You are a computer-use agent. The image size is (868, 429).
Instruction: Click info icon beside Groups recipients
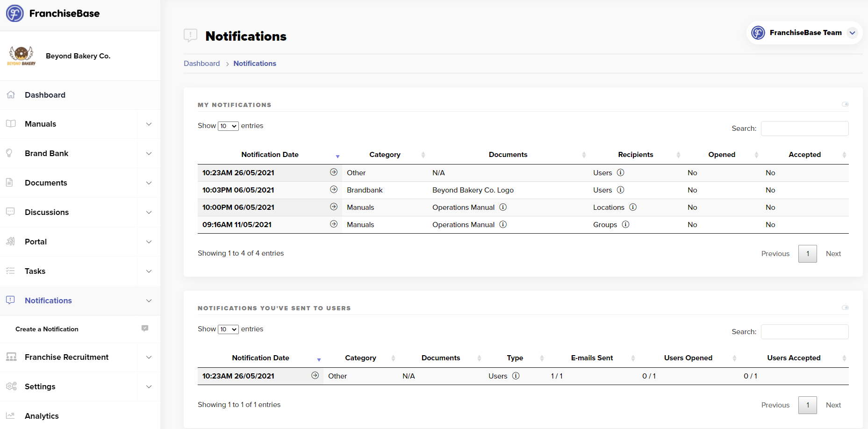(x=626, y=224)
